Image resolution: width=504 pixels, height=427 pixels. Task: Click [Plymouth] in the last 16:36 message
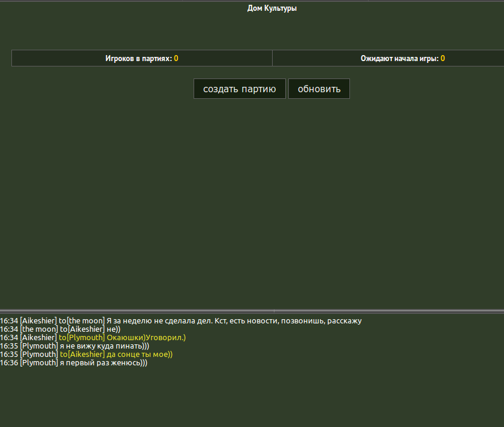coord(39,363)
